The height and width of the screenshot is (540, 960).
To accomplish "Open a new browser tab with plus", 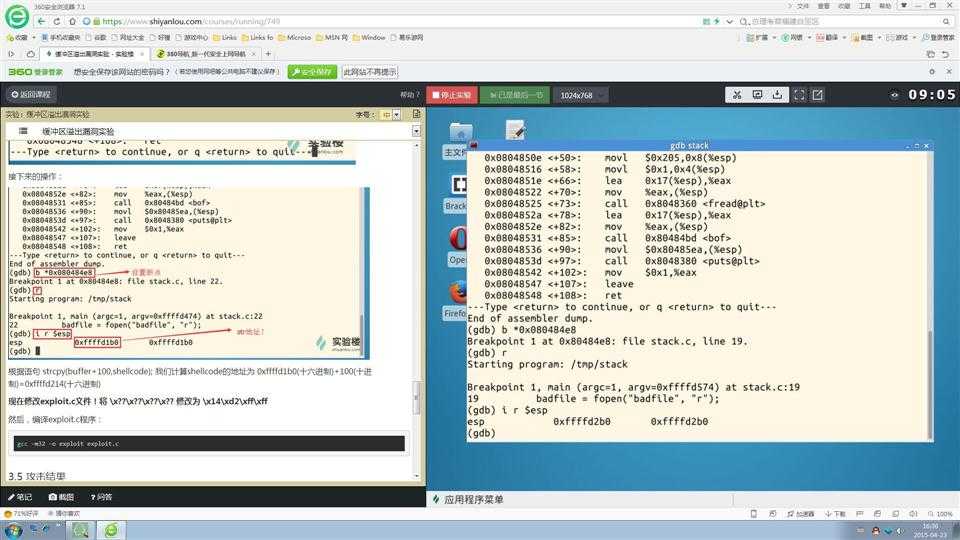I will 268,54.
